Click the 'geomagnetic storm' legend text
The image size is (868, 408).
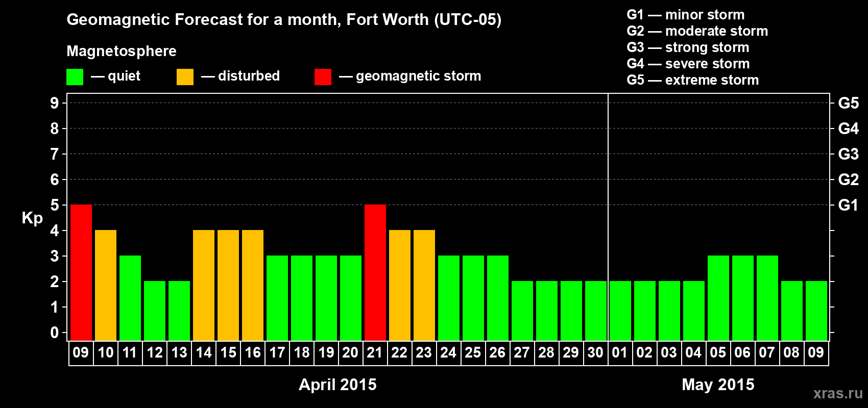pyautogui.click(x=418, y=76)
